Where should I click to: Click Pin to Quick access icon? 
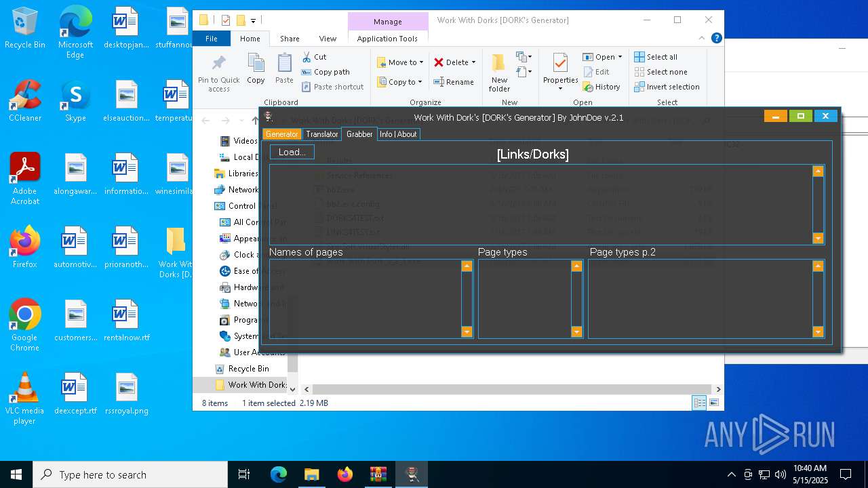pos(218,64)
